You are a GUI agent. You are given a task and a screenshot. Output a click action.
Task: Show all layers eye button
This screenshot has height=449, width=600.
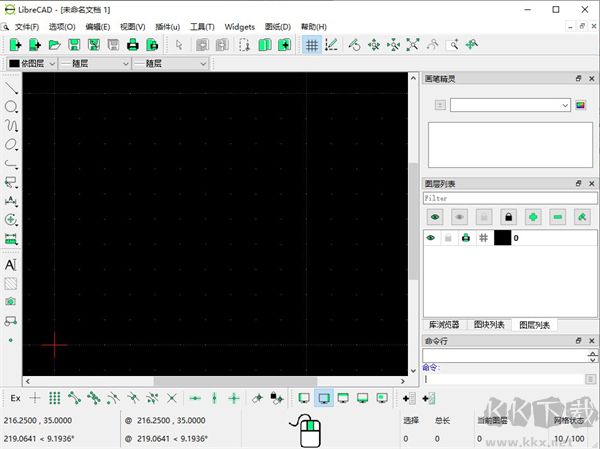[x=435, y=217]
